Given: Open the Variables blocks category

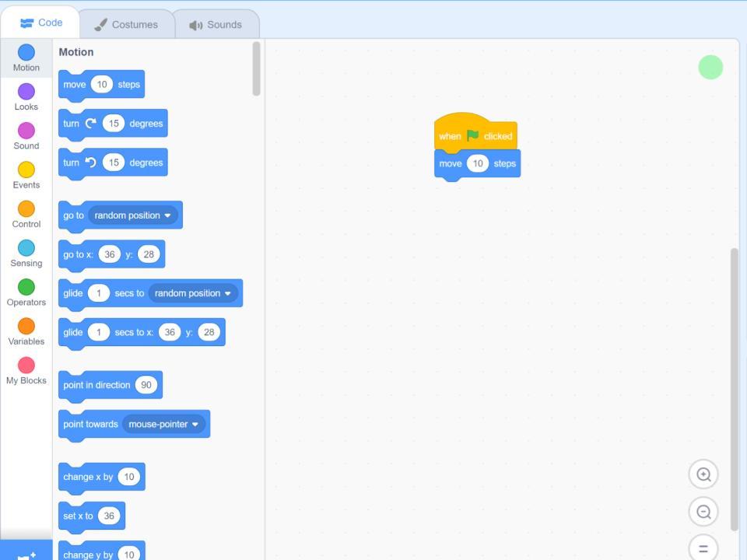Looking at the screenshot, I should pos(26,331).
